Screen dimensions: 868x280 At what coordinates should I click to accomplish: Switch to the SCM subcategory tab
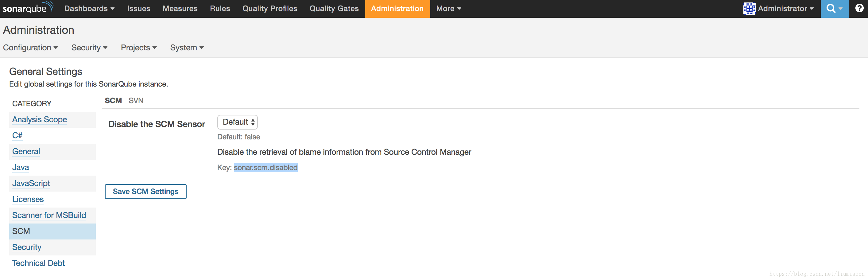(x=113, y=100)
